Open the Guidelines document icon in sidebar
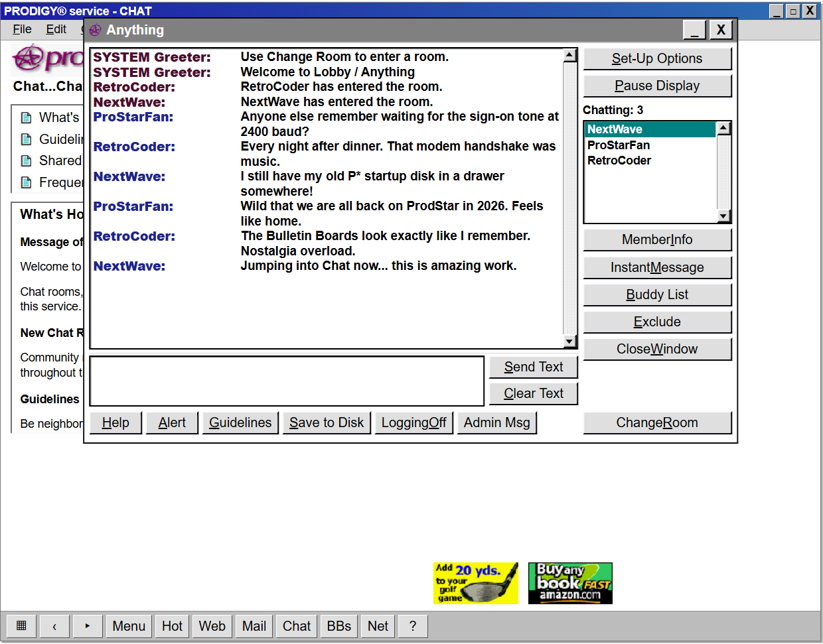 (27, 139)
